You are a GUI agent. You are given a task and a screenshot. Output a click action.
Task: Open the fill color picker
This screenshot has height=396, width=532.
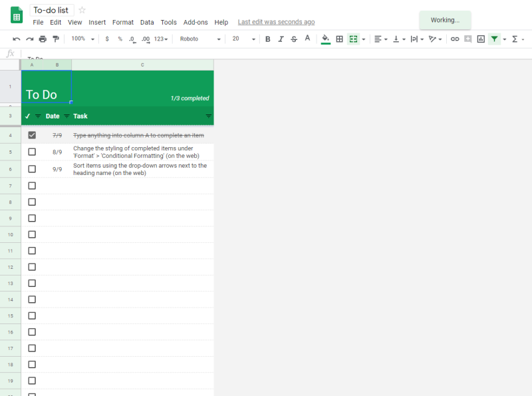tap(325, 39)
